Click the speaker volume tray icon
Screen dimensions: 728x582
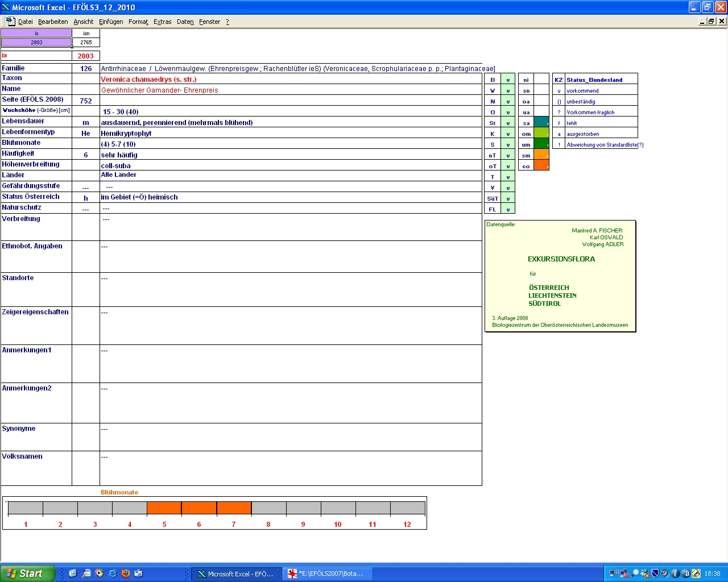(665, 573)
